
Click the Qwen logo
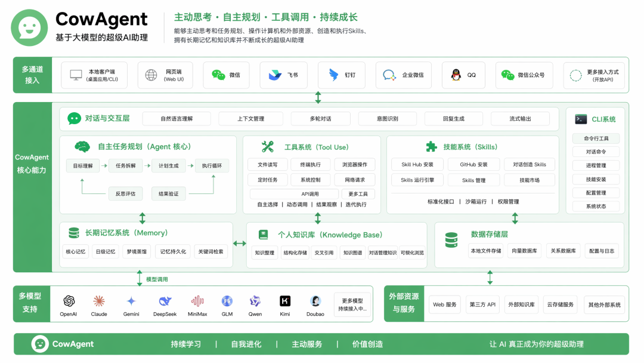pyautogui.click(x=255, y=301)
